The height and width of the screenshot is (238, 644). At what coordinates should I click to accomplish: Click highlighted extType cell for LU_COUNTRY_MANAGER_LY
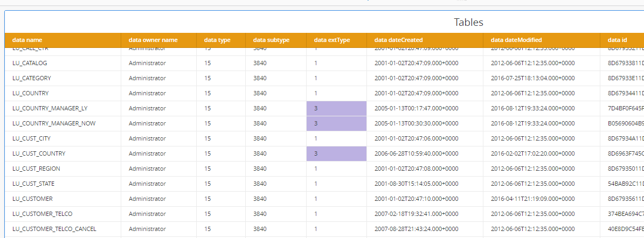(336, 108)
